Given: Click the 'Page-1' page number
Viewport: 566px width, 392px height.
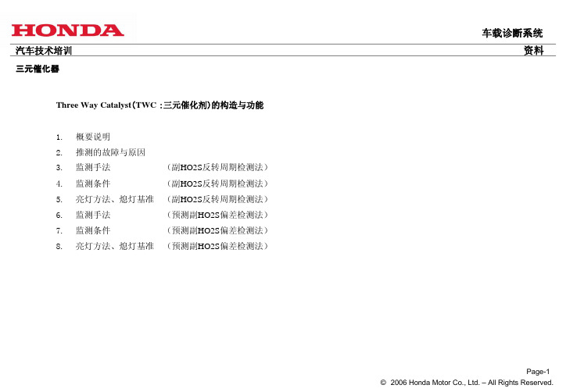Looking at the screenshot, I should (538, 372).
